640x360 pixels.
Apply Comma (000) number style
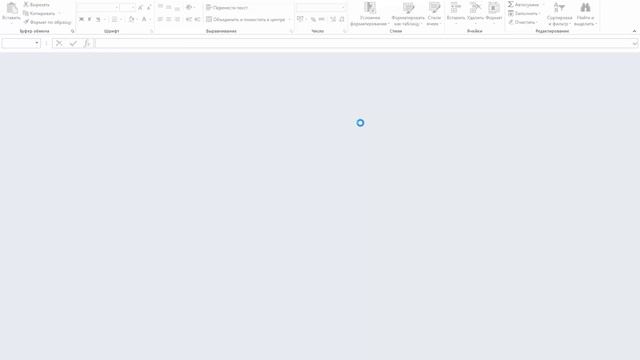coord(322,19)
